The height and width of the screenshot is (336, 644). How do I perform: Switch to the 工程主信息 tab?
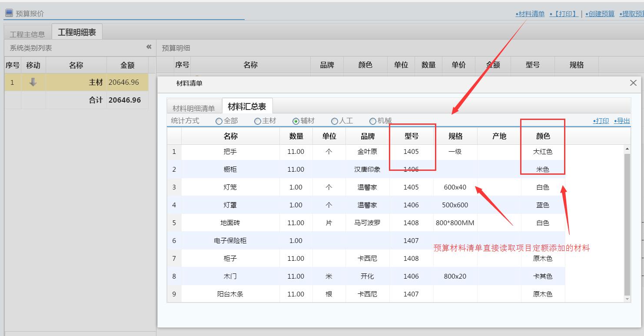[27, 34]
